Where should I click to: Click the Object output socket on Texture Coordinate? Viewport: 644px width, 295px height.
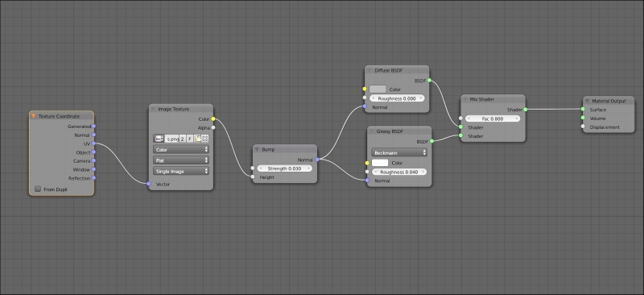[x=93, y=152]
